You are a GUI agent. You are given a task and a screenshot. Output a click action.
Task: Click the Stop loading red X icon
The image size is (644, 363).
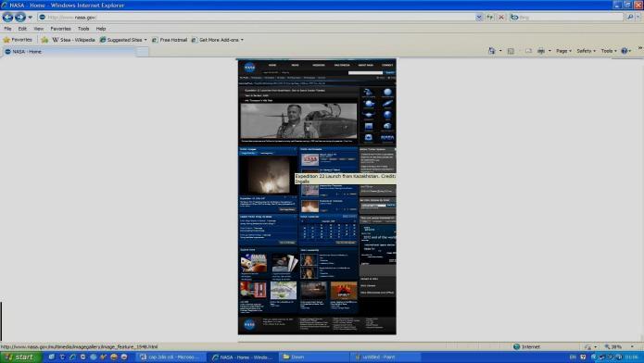pyautogui.click(x=501, y=18)
